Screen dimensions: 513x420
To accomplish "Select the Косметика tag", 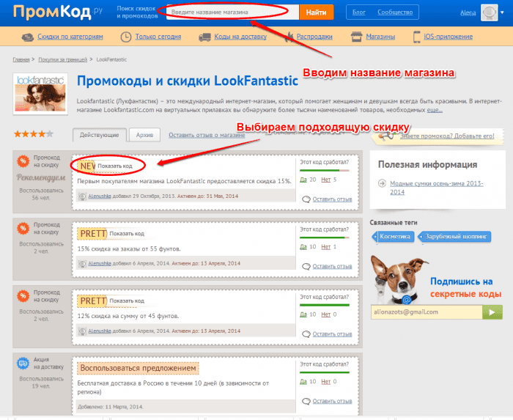I will 393,237.
